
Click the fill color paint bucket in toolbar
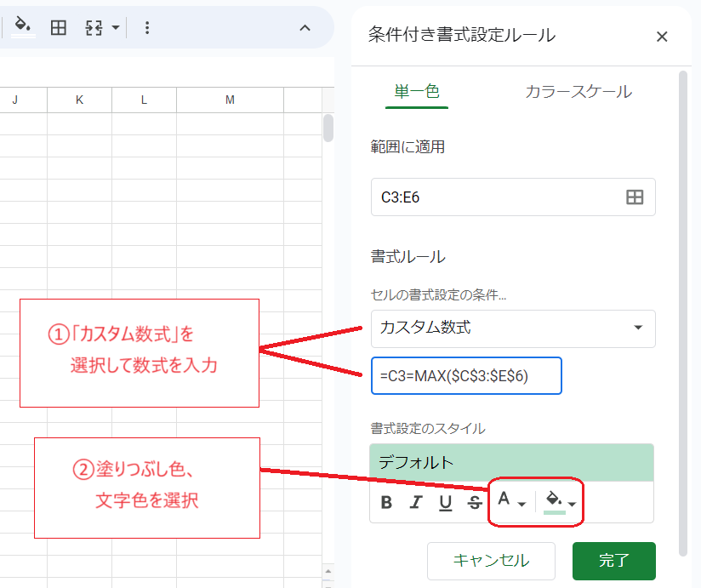click(x=23, y=26)
